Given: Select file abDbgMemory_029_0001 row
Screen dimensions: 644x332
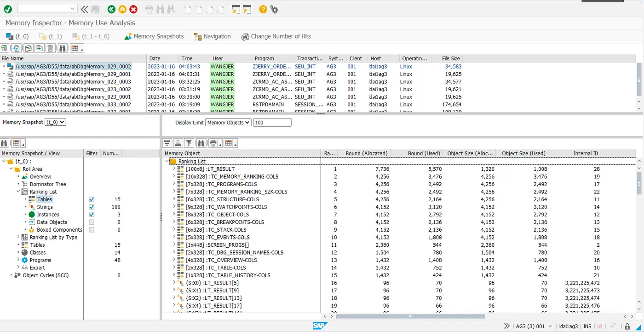Looking at the screenshot, I should [73, 74].
